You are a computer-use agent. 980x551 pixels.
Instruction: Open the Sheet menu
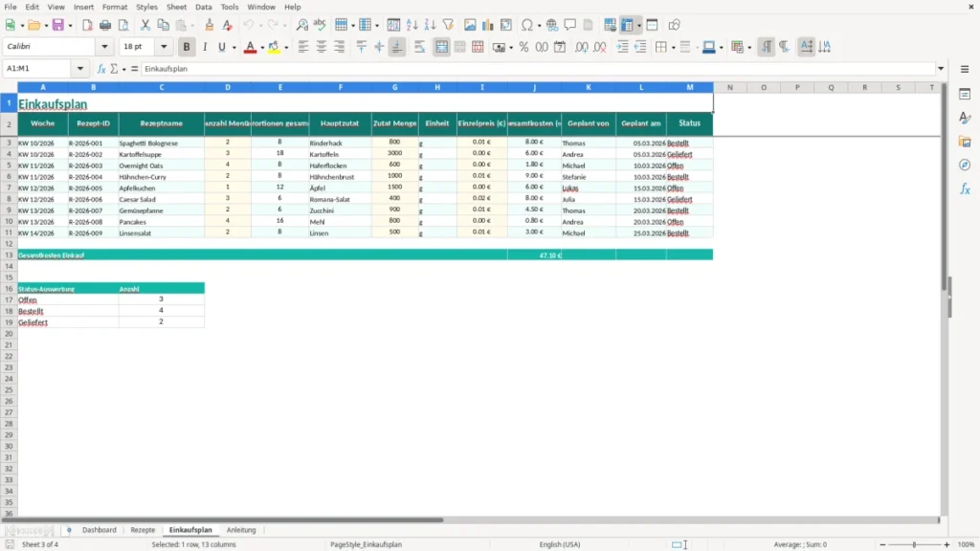pyautogui.click(x=176, y=7)
